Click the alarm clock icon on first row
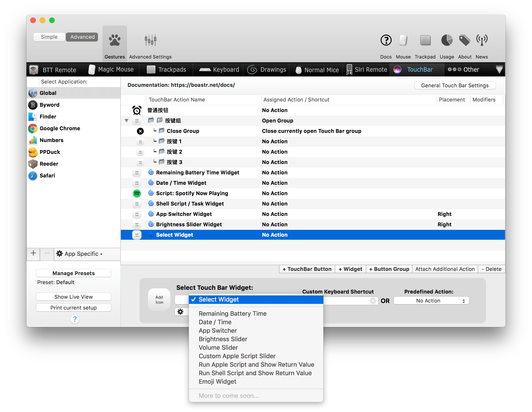Screen dimensions: 532x412 coord(137,110)
